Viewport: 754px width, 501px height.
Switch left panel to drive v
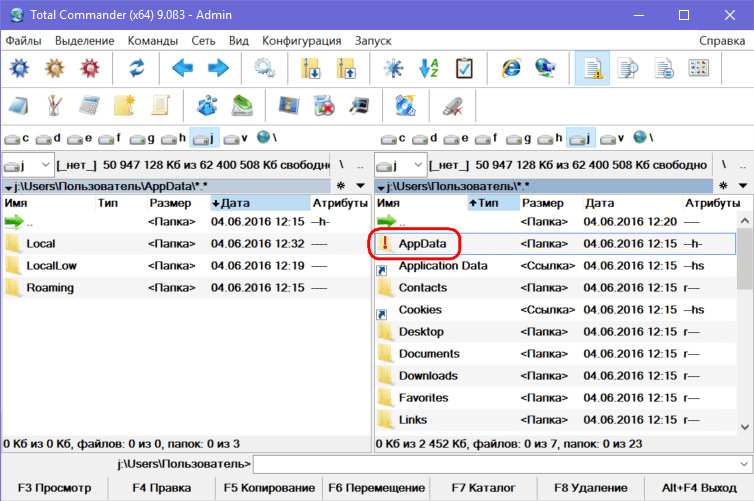pos(236,138)
